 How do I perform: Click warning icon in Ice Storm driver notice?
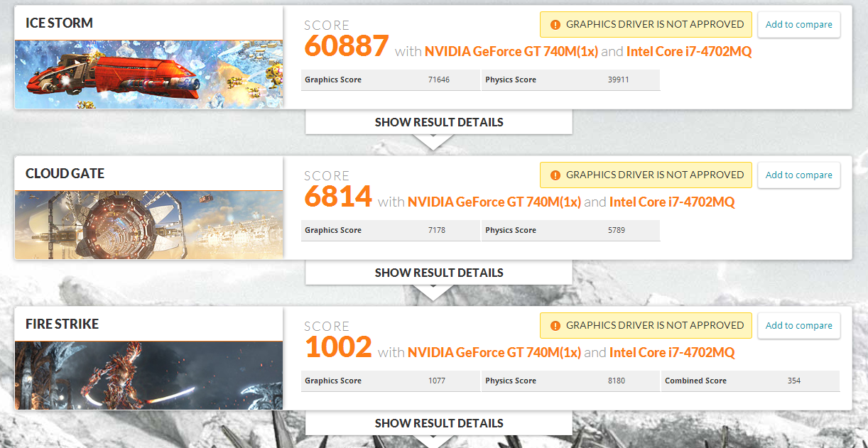(x=555, y=24)
